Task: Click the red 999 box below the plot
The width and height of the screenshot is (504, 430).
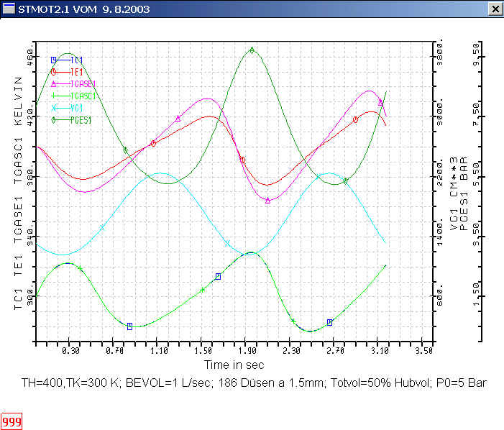Action: click(x=12, y=421)
